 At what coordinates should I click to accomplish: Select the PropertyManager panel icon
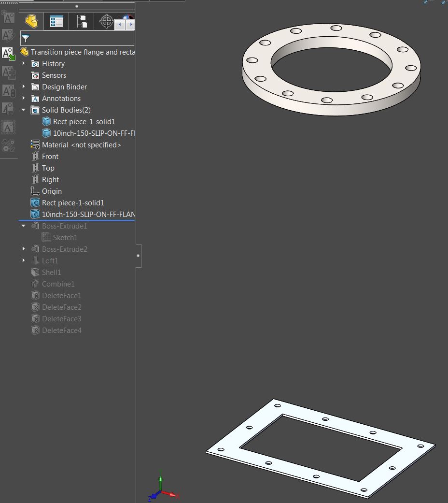pyautogui.click(x=56, y=21)
